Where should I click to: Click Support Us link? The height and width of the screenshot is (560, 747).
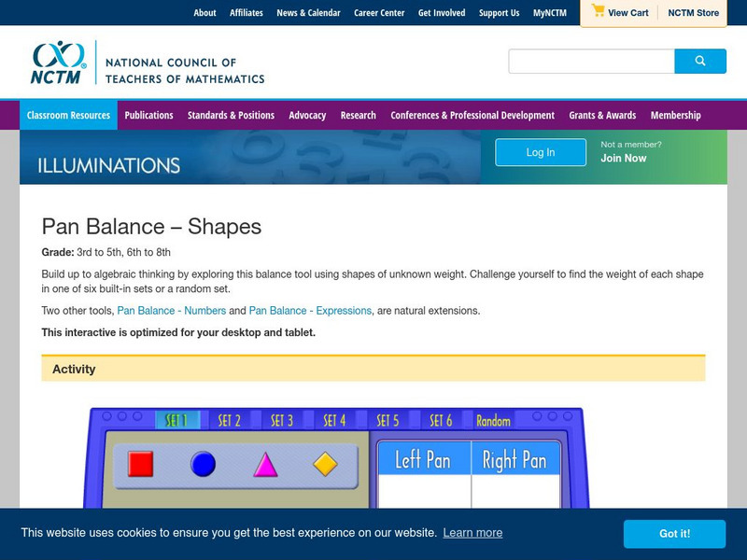click(x=500, y=13)
